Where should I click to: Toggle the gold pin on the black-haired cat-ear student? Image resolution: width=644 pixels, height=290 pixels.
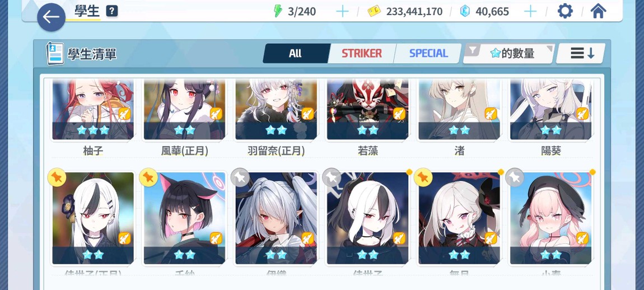point(148,177)
